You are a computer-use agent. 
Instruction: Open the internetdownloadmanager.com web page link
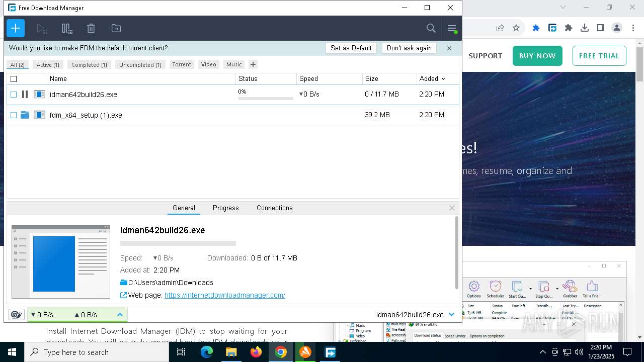225,296
